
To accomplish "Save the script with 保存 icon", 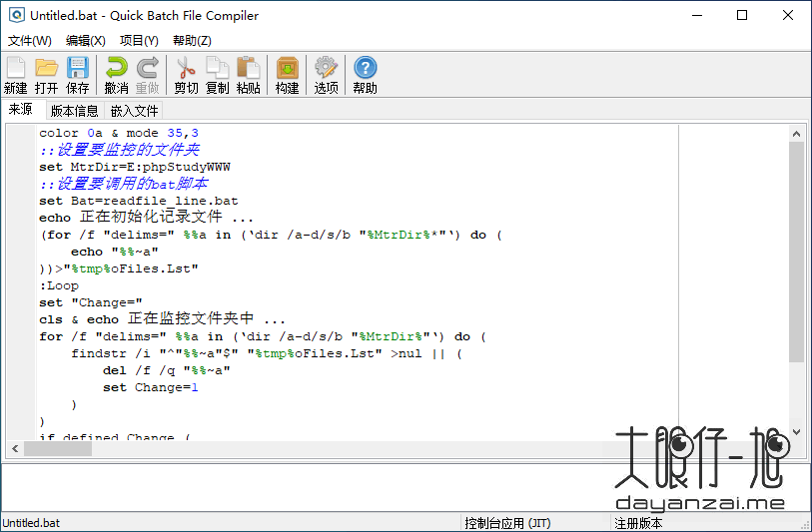I will (78, 75).
